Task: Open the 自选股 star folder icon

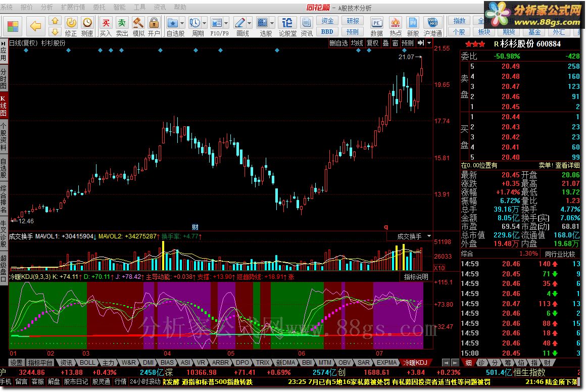Action: 172,23
